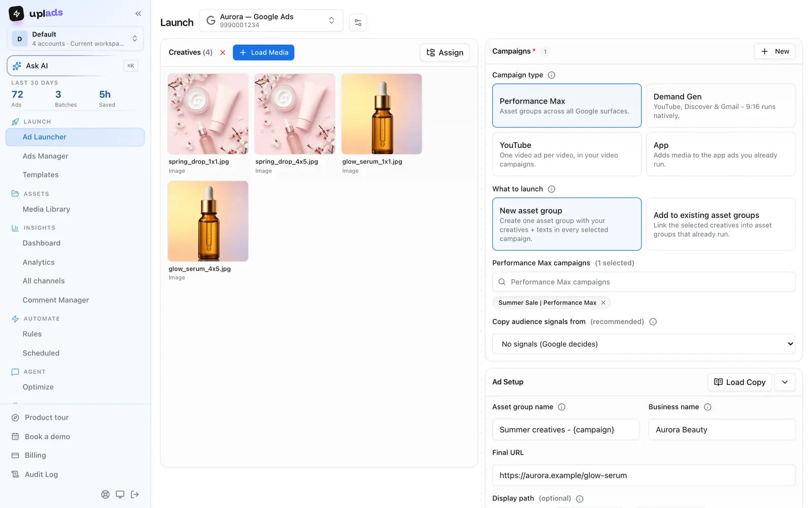Clear creatives with red X icon
812x508 pixels.
tap(222, 52)
